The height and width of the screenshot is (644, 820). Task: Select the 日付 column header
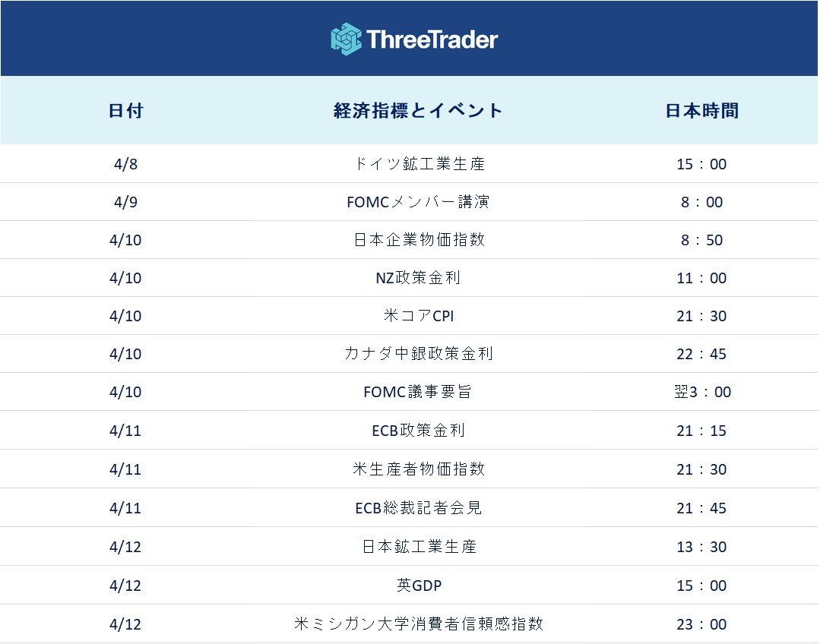(125, 111)
